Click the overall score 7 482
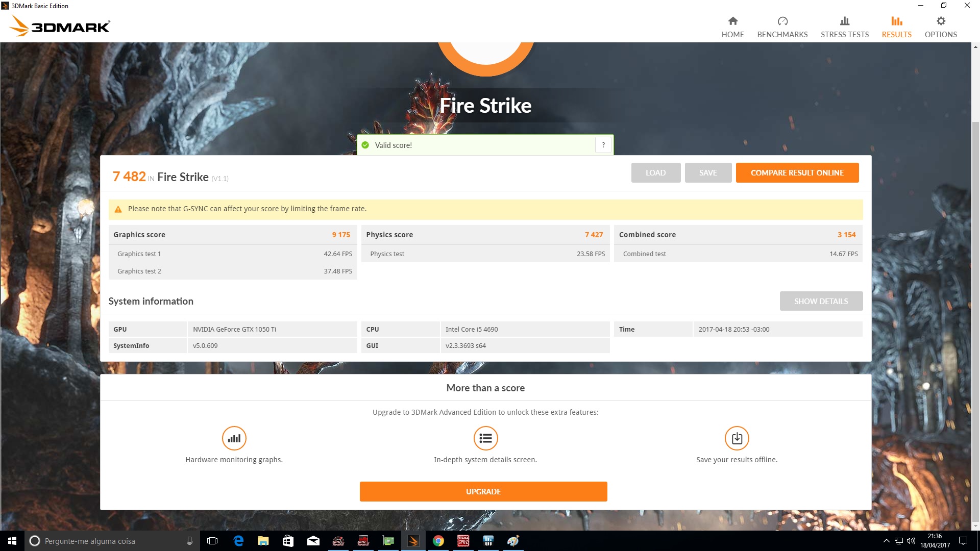980x551 pixels. click(x=129, y=177)
